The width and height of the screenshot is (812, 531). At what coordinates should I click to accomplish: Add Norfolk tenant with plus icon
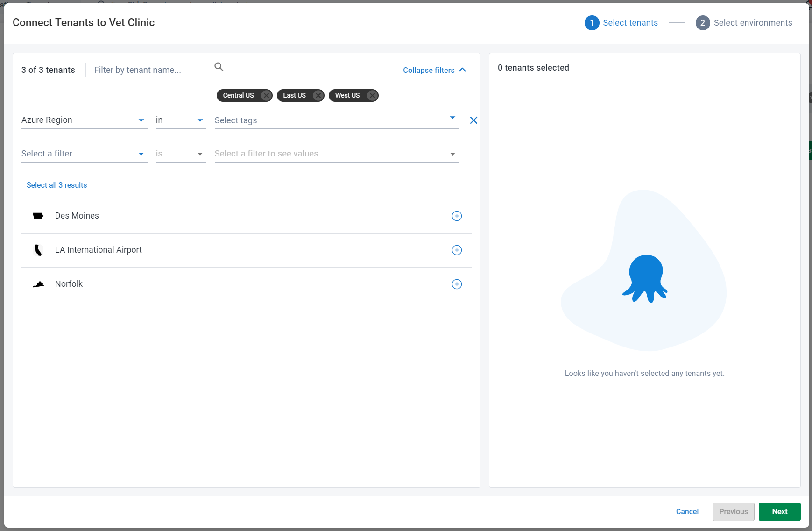point(457,284)
